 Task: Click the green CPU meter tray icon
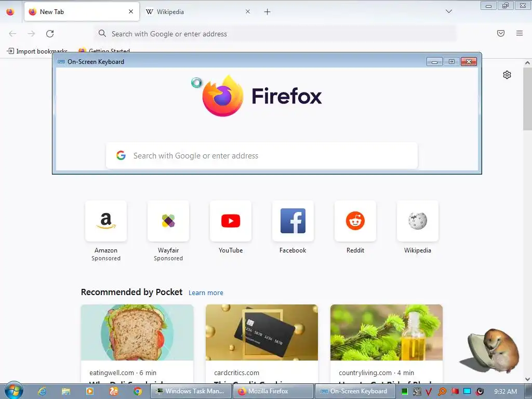click(x=404, y=392)
